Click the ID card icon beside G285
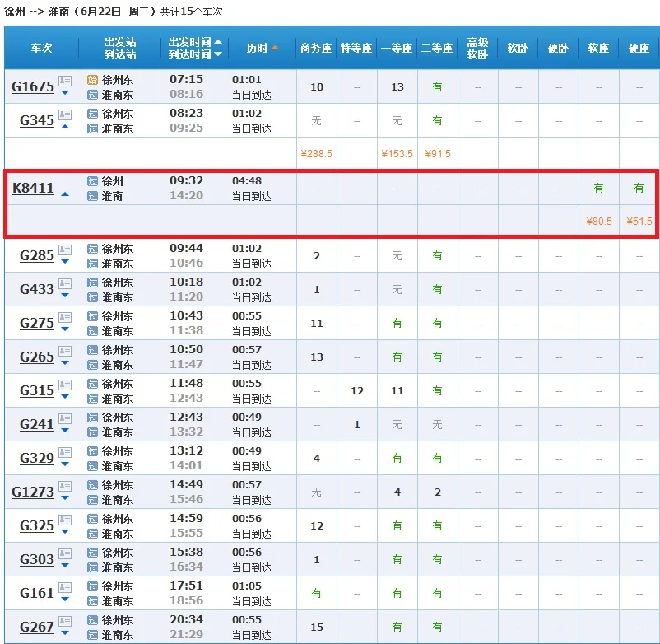Screen dimensions: 660x644 pos(65,250)
